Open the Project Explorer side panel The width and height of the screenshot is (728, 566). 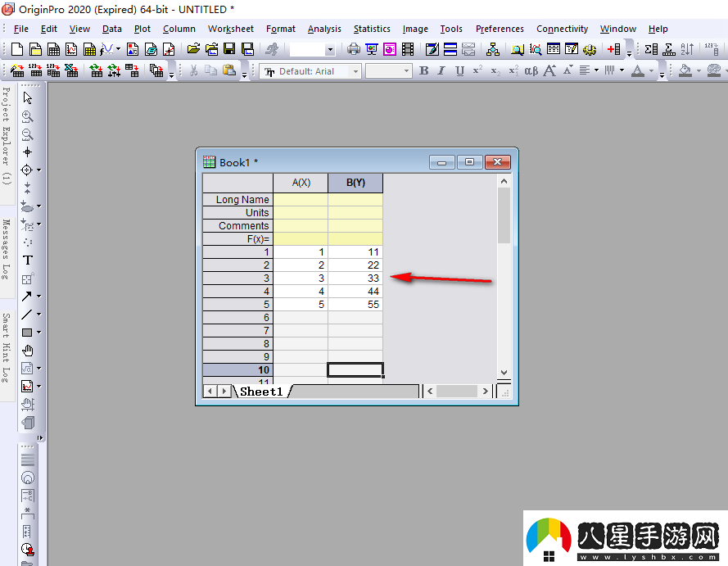tap(6, 135)
